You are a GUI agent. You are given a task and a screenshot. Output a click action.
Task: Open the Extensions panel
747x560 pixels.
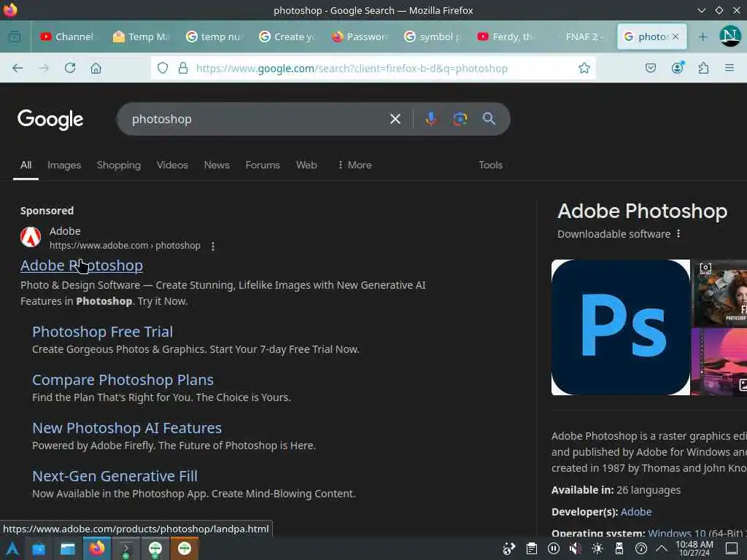point(704,68)
